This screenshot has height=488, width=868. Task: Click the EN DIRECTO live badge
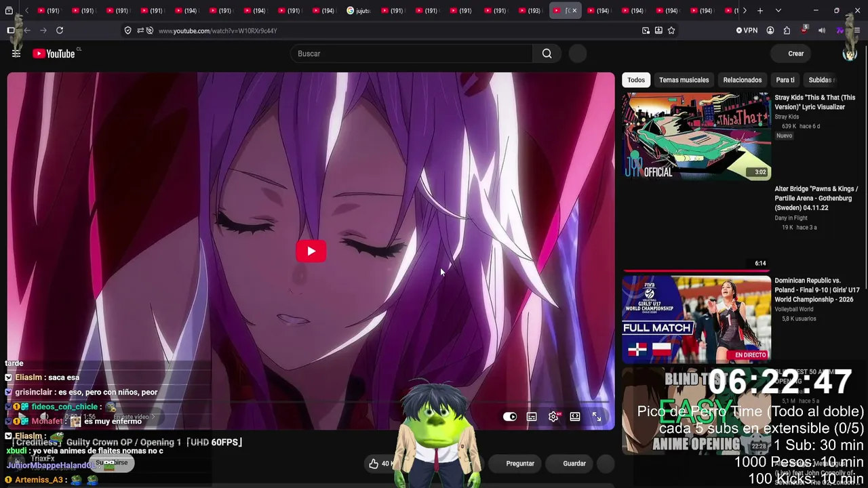pyautogui.click(x=750, y=355)
